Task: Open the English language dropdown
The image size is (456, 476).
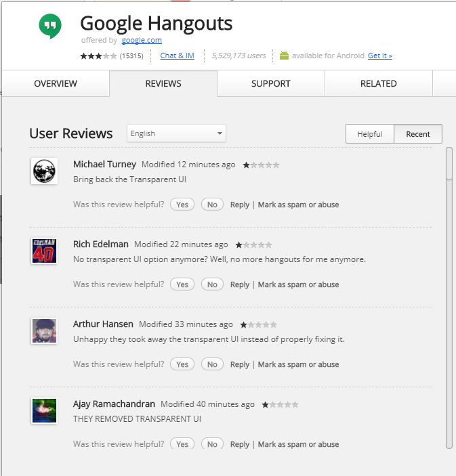Action: pos(177,133)
